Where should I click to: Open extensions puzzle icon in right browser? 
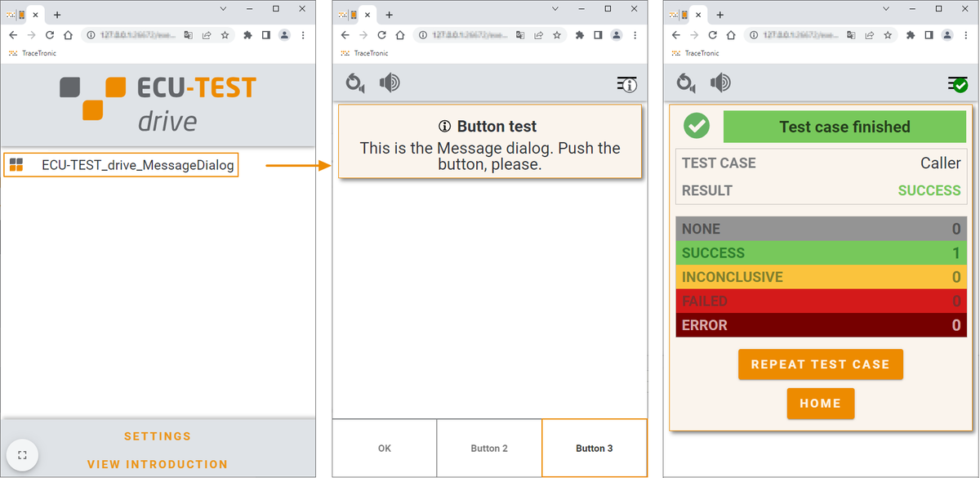tap(911, 35)
